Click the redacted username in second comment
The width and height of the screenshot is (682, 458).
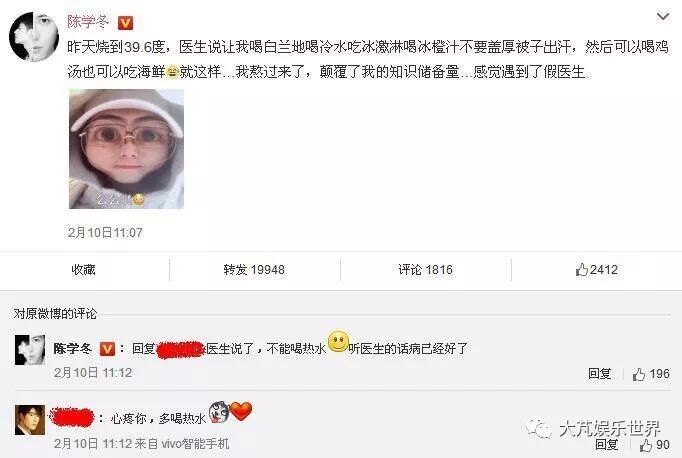[72, 418]
